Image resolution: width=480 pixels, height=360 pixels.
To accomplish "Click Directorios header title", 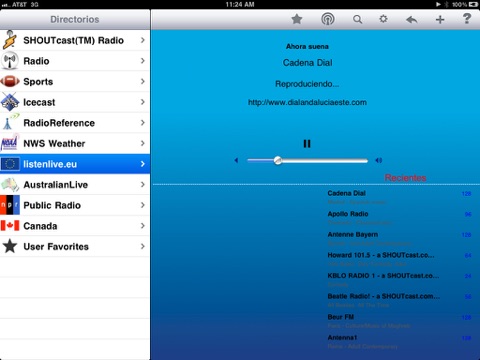I will (x=75, y=19).
